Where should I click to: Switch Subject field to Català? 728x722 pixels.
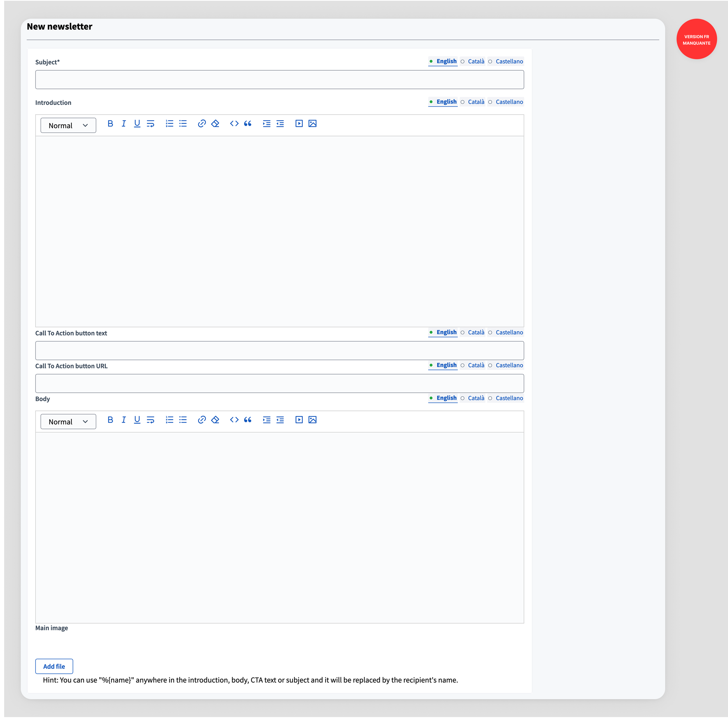click(473, 62)
